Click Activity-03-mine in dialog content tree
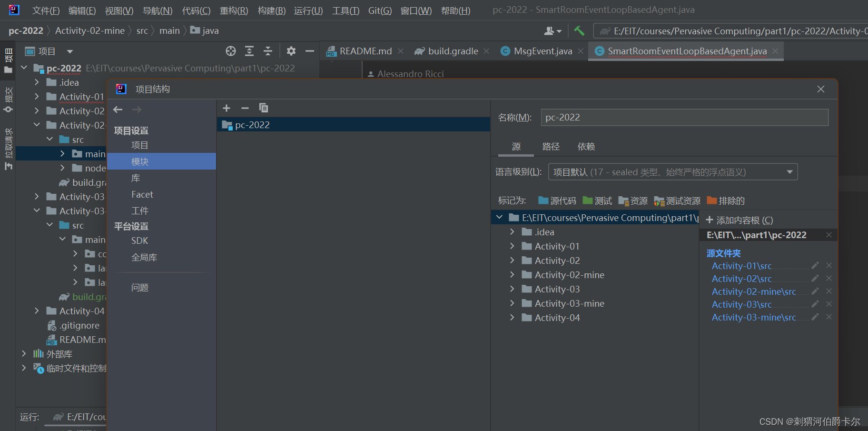868x431 pixels. pos(569,303)
